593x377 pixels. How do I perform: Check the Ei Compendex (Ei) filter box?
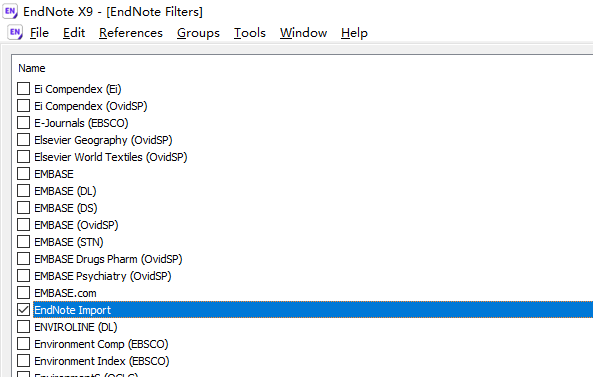pyautogui.click(x=23, y=88)
